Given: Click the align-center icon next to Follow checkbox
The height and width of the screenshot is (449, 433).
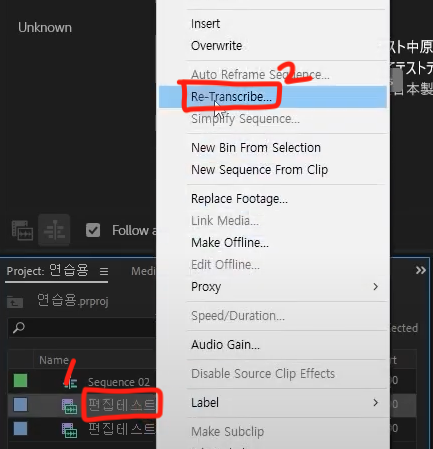Looking at the screenshot, I should 54,230.
